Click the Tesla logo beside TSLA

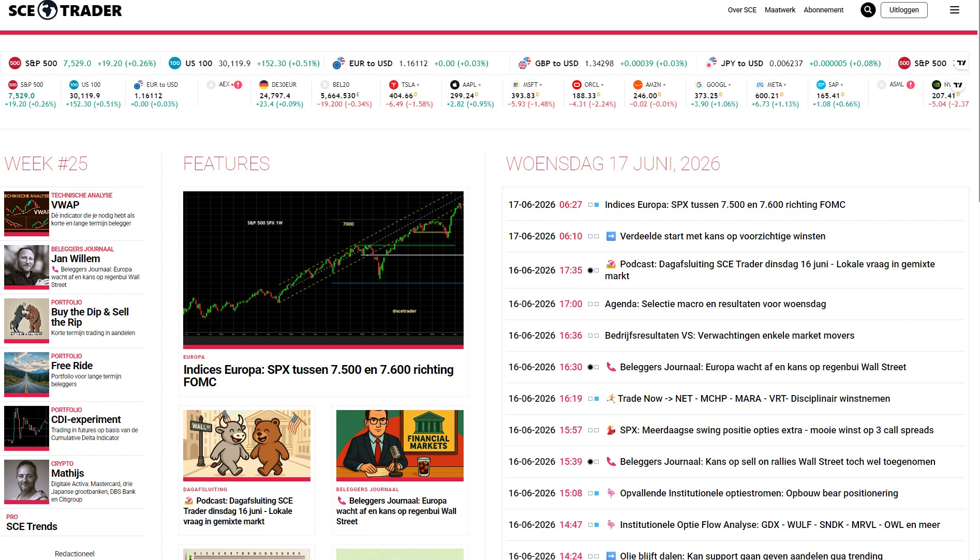point(394,85)
